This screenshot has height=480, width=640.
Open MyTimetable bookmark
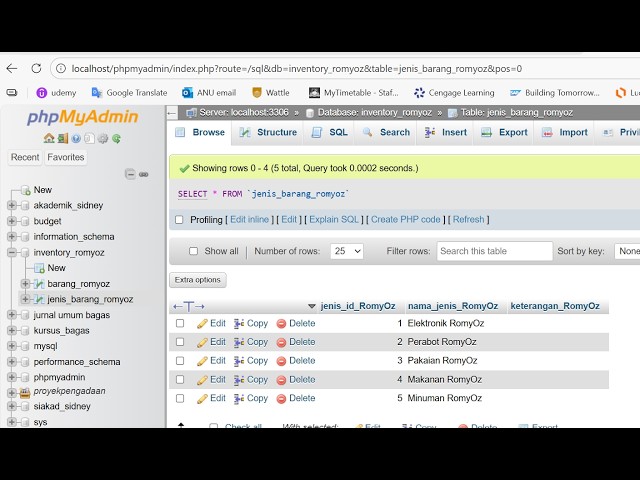pyautogui.click(x=353, y=93)
